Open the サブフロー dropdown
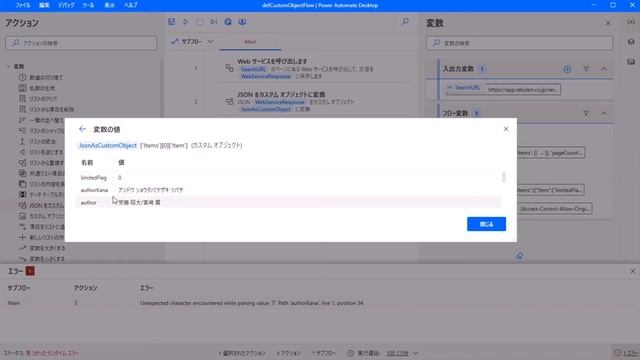The image size is (640, 360). click(x=192, y=42)
